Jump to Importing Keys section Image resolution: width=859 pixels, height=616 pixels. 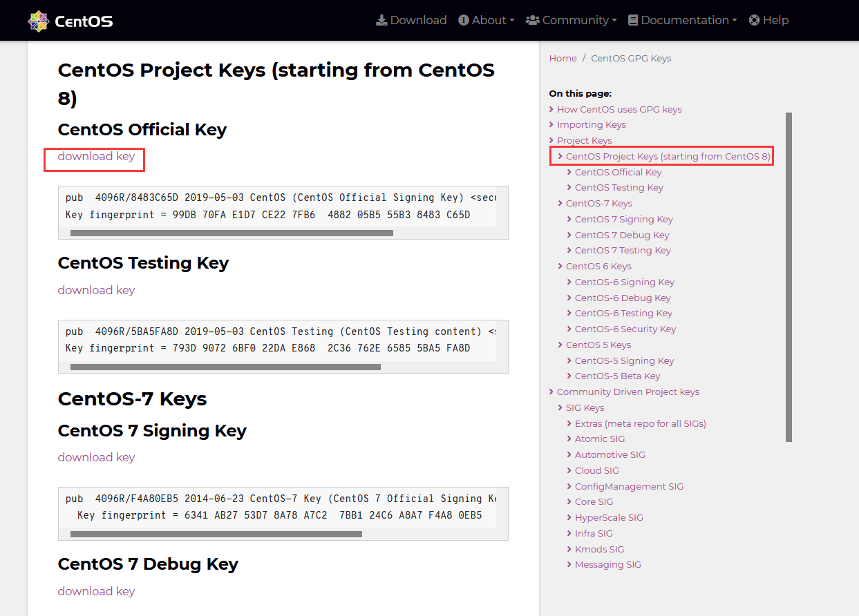click(591, 124)
